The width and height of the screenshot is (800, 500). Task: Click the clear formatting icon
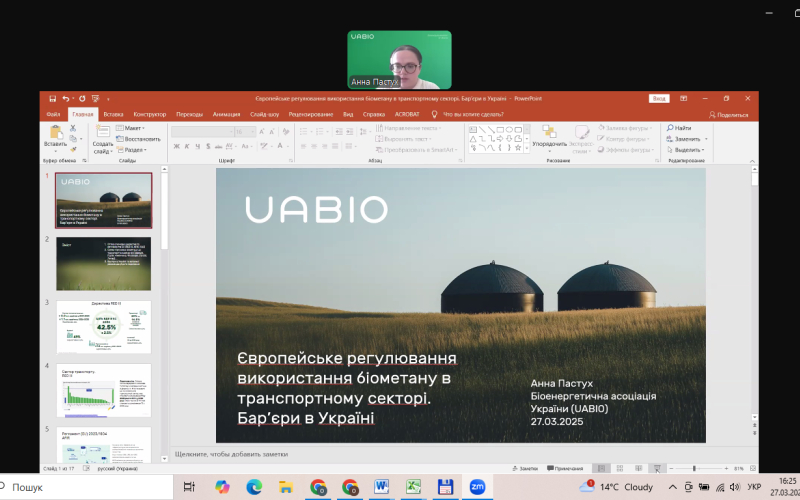coord(286,132)
